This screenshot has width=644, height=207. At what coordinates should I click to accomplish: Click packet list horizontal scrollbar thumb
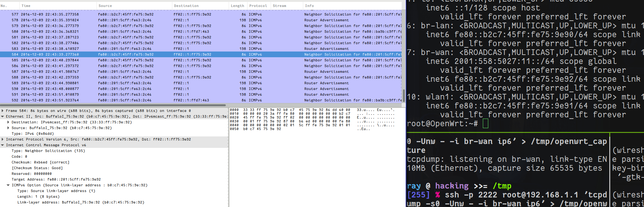(x=113, y=105)
